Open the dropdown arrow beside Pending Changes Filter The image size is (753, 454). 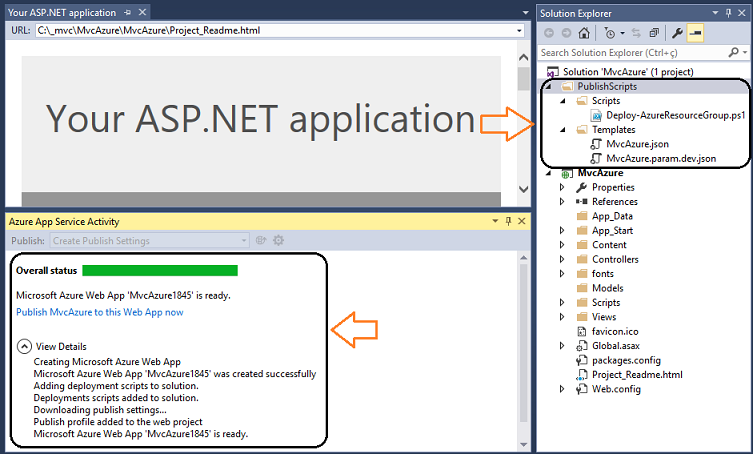click(622, 33)
